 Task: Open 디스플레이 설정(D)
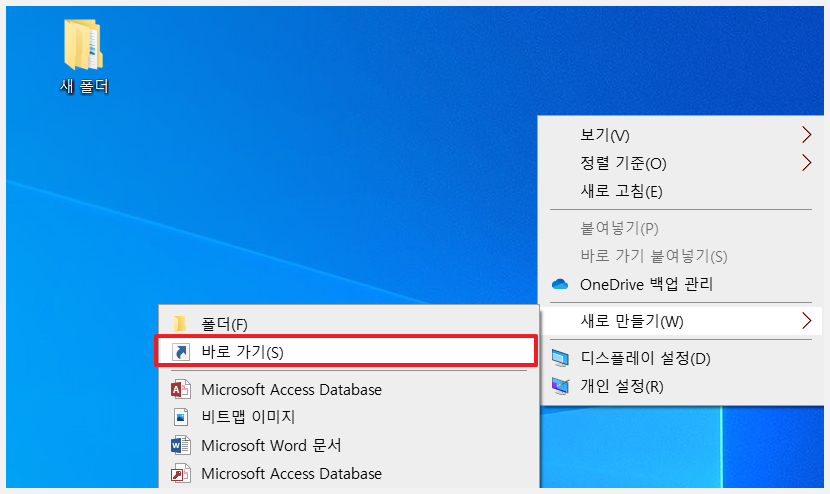681,358
